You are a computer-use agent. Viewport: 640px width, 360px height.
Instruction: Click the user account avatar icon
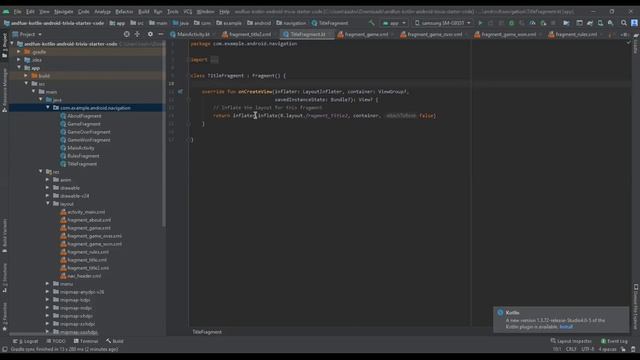click(x=634, y=23)
